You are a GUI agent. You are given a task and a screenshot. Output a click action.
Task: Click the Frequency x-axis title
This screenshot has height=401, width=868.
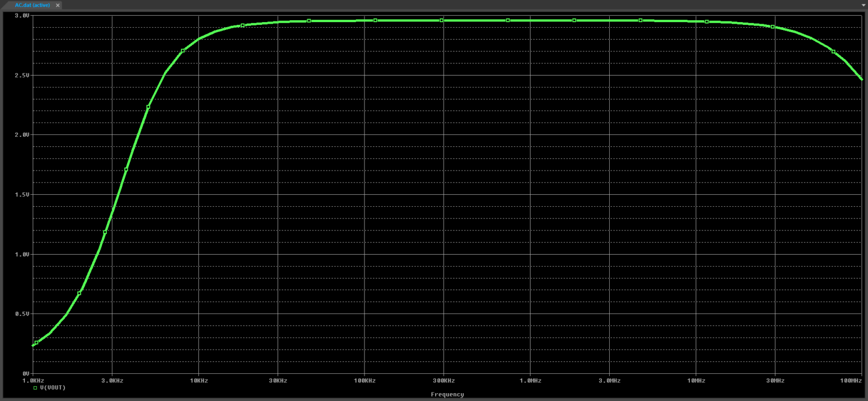(447, 394)
